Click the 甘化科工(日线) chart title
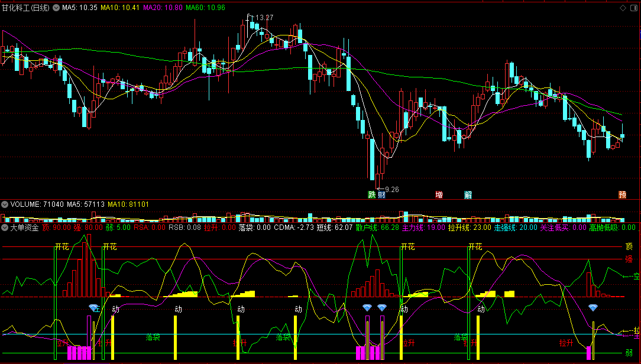Viewport: 641px width, 364px height. point(26,8)
